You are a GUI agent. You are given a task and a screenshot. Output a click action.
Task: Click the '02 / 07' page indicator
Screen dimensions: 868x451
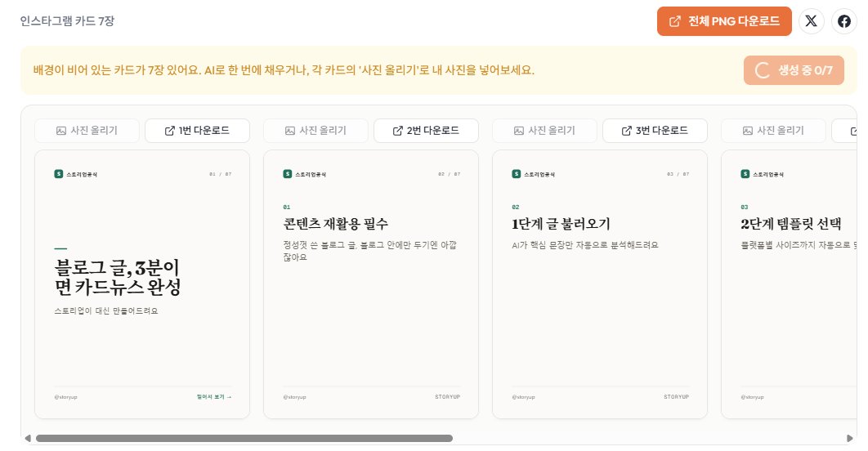(449, 174)
